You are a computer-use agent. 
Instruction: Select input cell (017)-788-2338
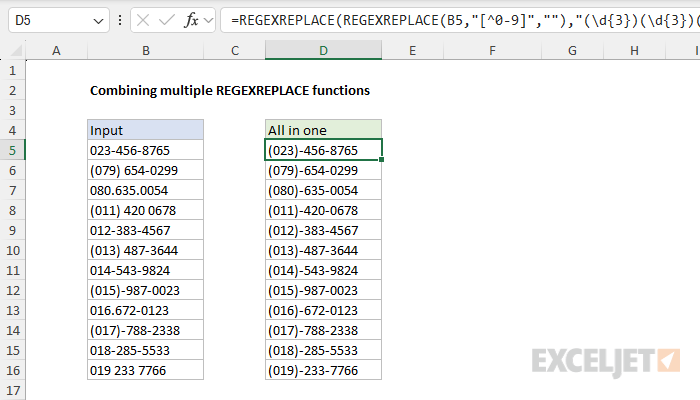tap(146, 330)
